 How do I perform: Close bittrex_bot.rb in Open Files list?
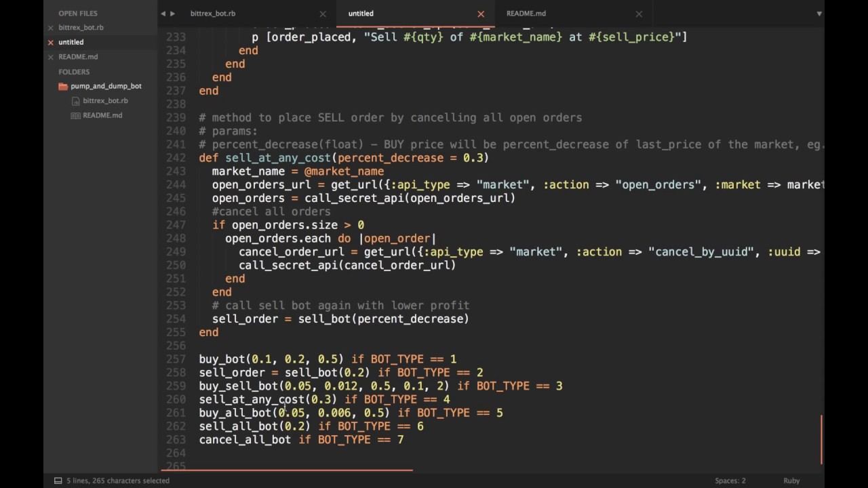tap(51, 28)
